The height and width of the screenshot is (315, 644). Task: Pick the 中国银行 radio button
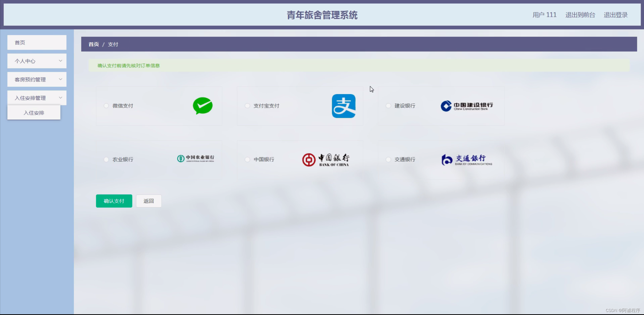click(x=247, y=159)
